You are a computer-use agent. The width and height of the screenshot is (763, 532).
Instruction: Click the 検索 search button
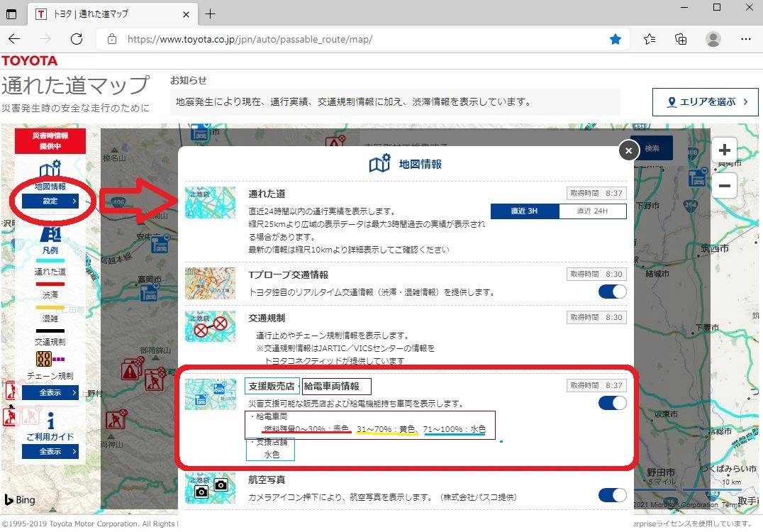click(652, 148)
